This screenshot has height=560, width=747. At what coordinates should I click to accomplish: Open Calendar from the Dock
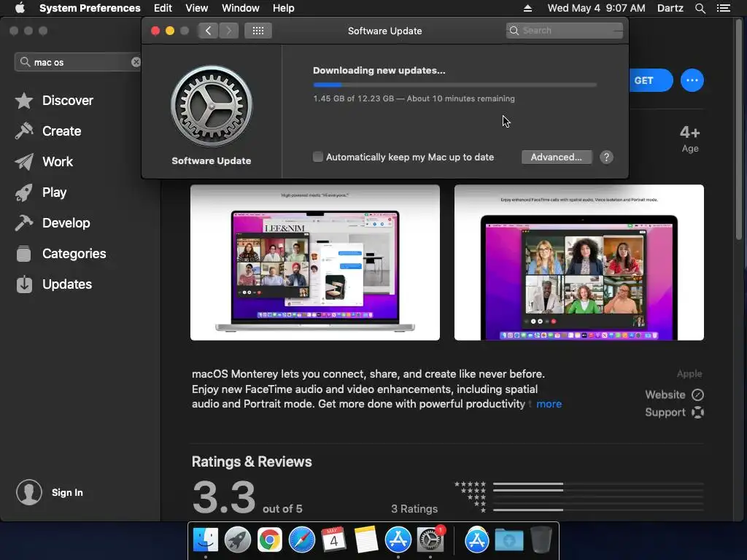(x=333, y=540)
